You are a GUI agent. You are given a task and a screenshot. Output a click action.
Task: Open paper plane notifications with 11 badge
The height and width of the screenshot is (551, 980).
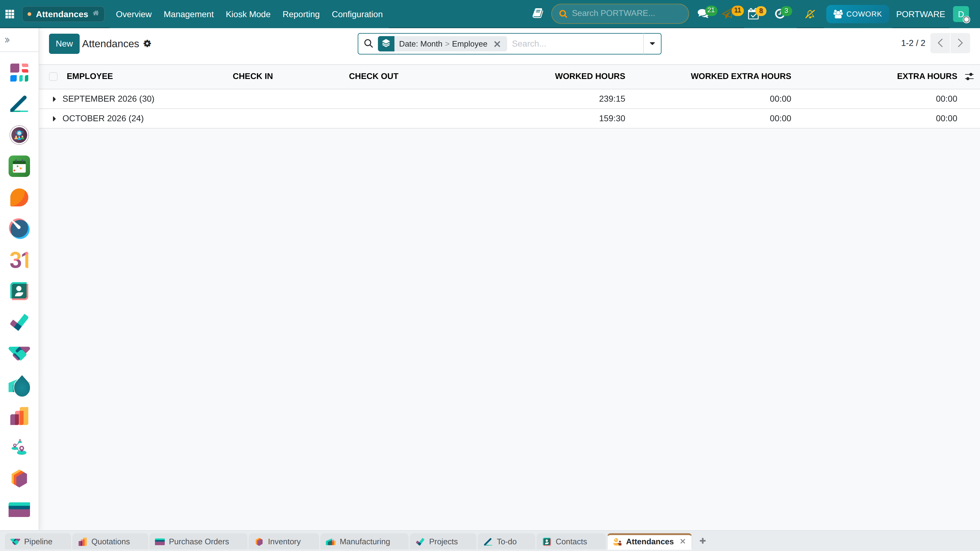tap(732, 13)
